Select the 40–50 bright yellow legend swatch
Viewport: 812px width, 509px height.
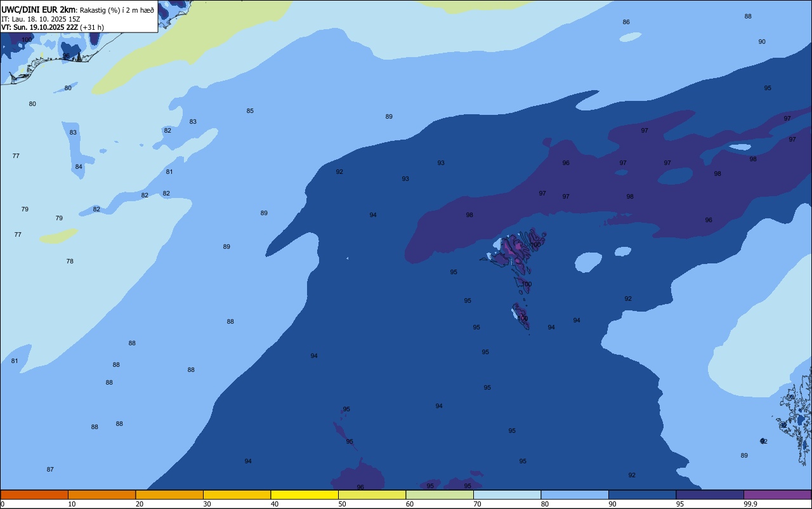[x=304, y=494]
